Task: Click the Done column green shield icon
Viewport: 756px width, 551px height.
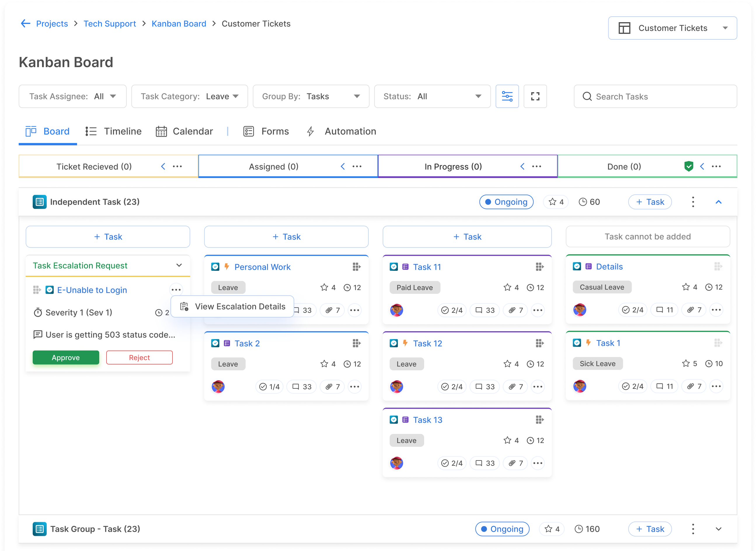Action: (x=688, y=166)
